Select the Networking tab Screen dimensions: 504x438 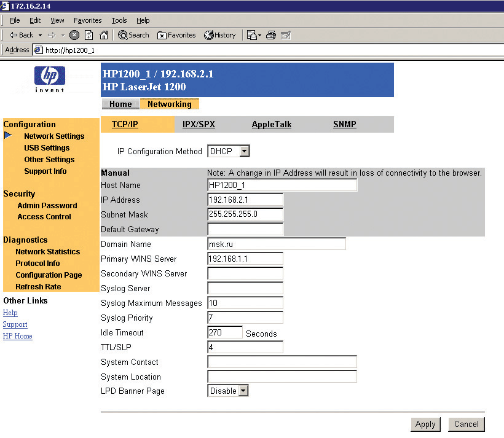[170, 104]
